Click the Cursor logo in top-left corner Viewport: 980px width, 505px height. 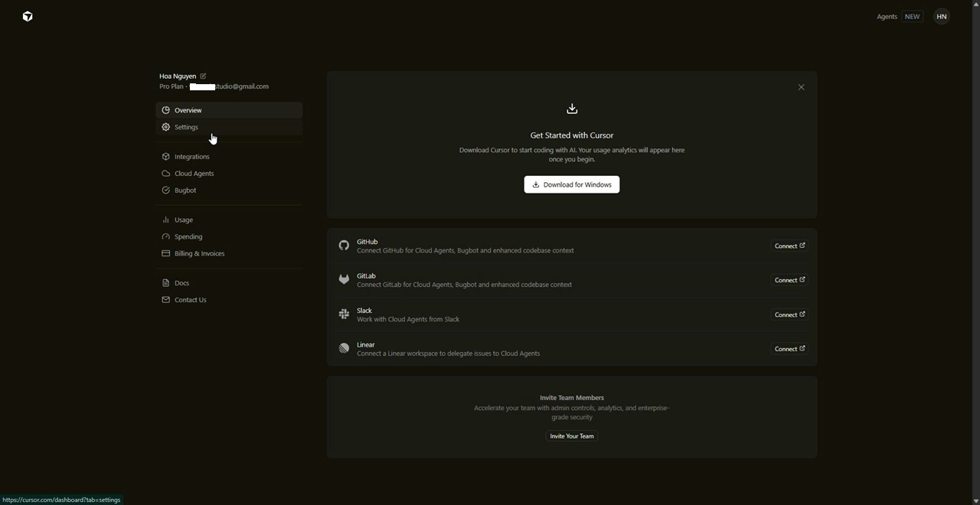click(x=28, y=16)
